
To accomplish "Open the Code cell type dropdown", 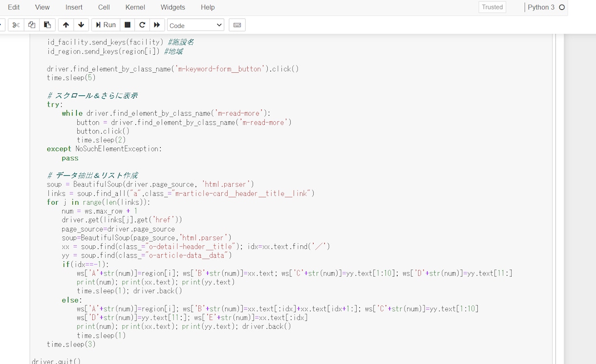I will point(195,25).
